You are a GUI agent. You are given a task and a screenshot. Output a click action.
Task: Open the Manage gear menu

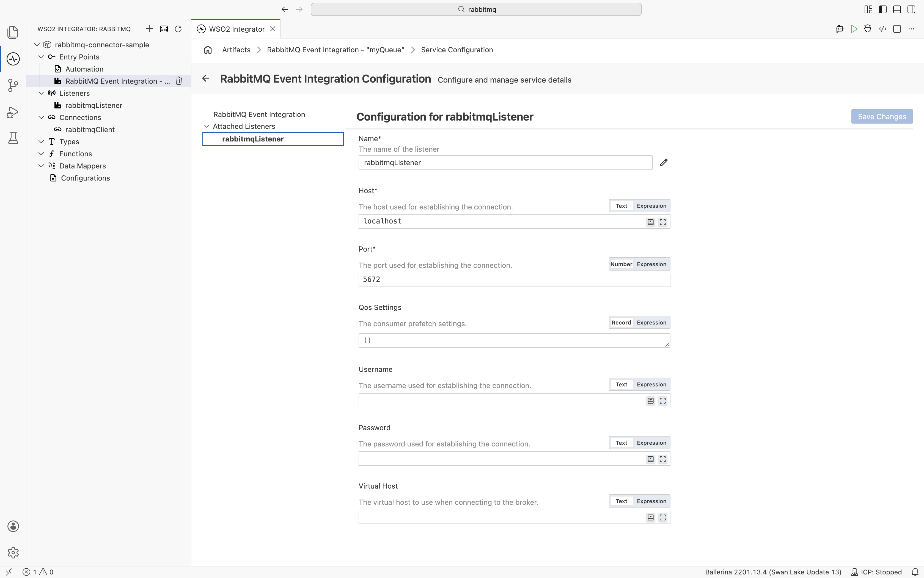[x=13, y=552]
